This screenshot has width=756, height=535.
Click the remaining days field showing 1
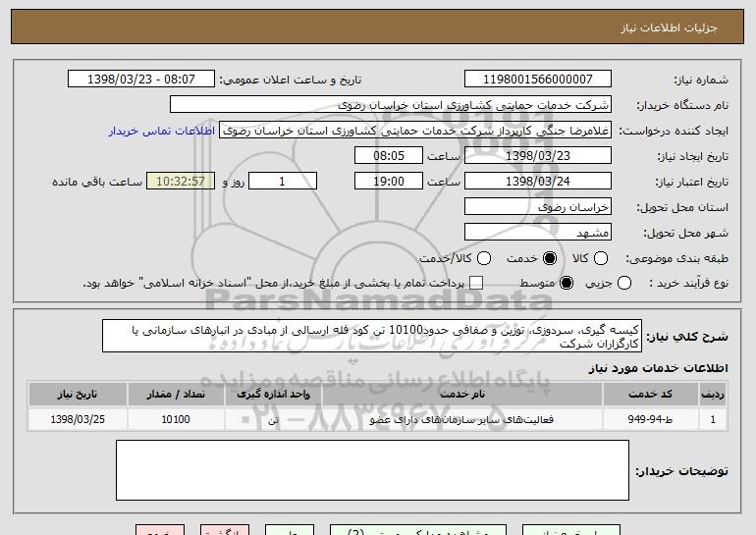(x=283, y=181)
